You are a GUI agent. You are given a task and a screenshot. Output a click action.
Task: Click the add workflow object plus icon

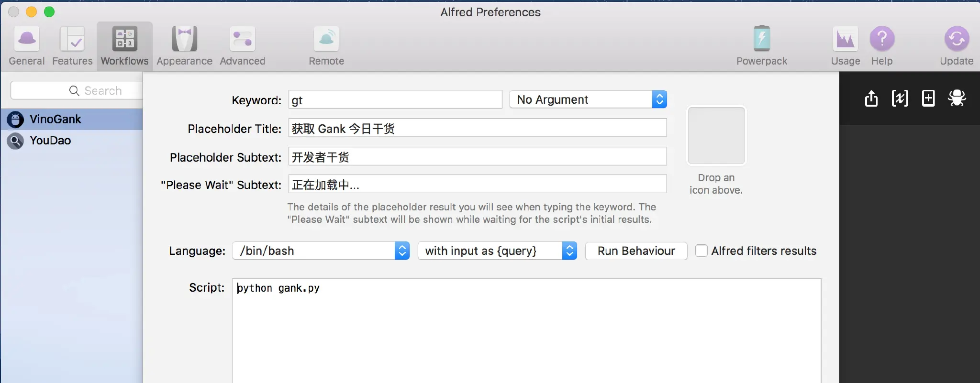[x=928, y=98]
